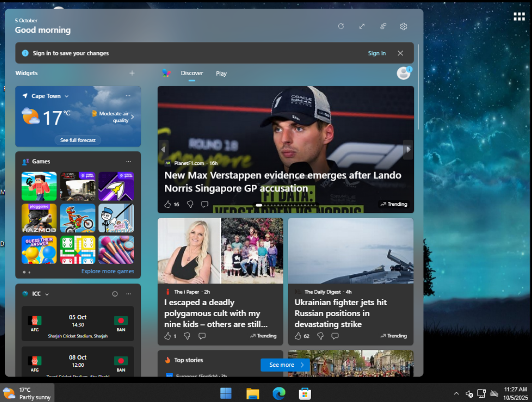Click the desktop grid icon top right
The width and height of the screenshot is (532, 402).
(x=519, y=16)
